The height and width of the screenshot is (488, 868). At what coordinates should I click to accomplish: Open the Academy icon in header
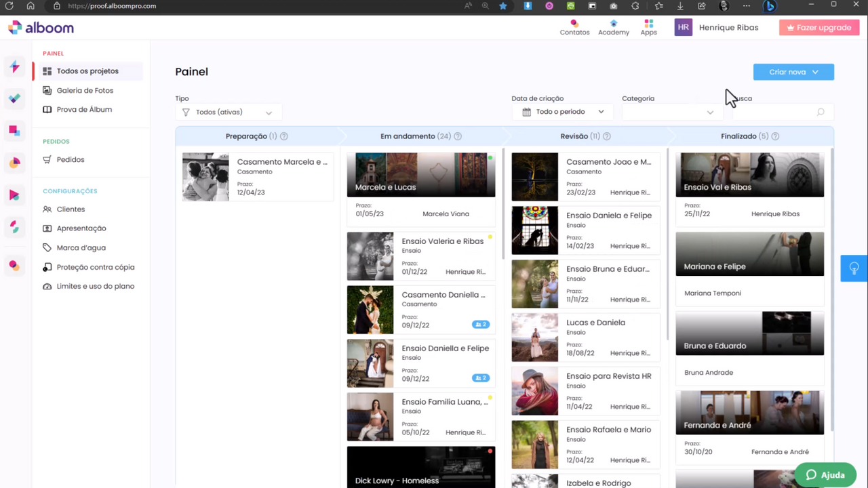[613, 24]
